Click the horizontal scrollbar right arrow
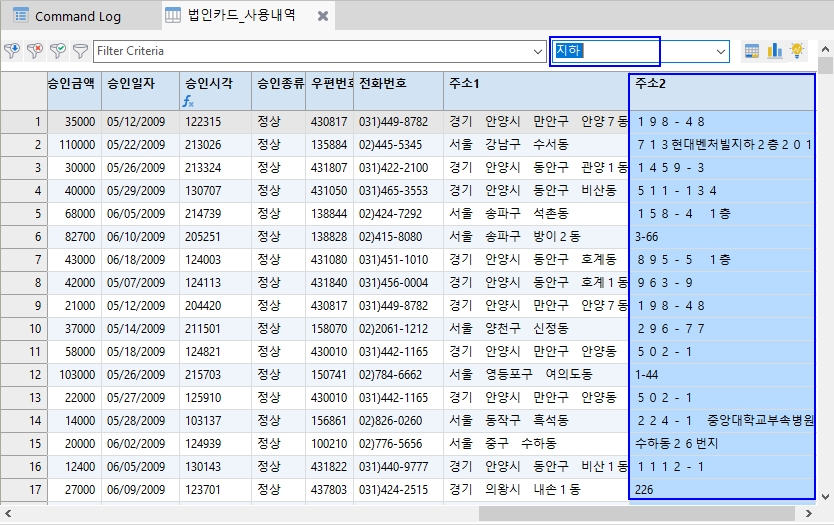The width and height of the screenshot is (834, 525). tap(809, 513)
